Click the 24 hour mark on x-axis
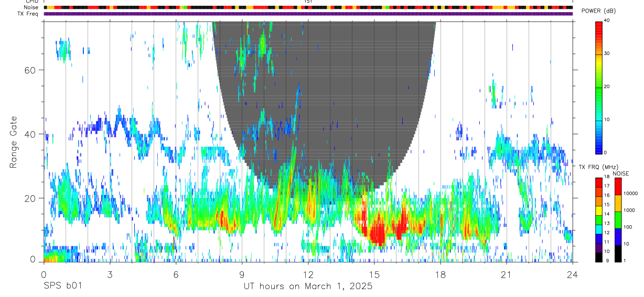644x297 pixels. 572,274
